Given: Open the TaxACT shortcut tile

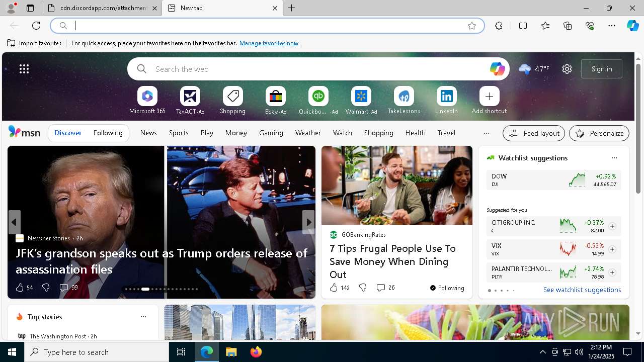Looking at the screenshot, I should coord(190,101).
